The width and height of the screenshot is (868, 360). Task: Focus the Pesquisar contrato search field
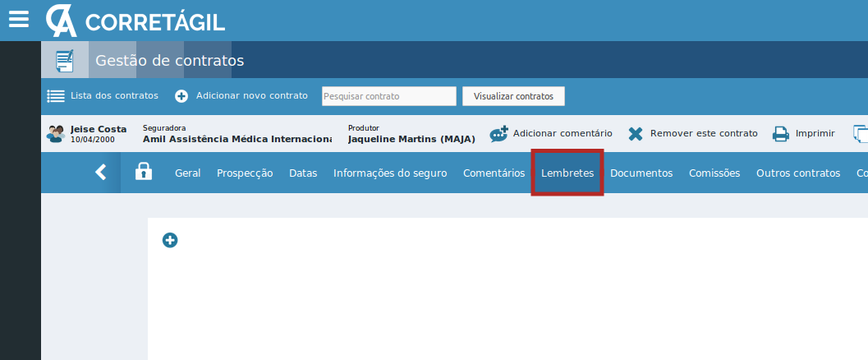pos(389,96)
